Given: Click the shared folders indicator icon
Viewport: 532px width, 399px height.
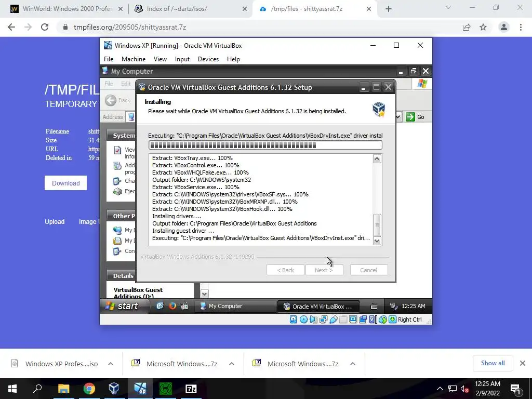Looking at the screenshot, I should pyautogui.click(x=343, y=320).
